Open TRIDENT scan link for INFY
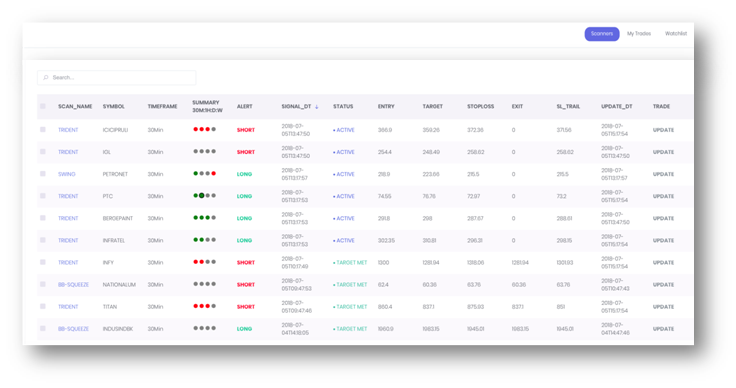Image resolution: width=736 pixels, height=388 pixels. pos(68,262)
